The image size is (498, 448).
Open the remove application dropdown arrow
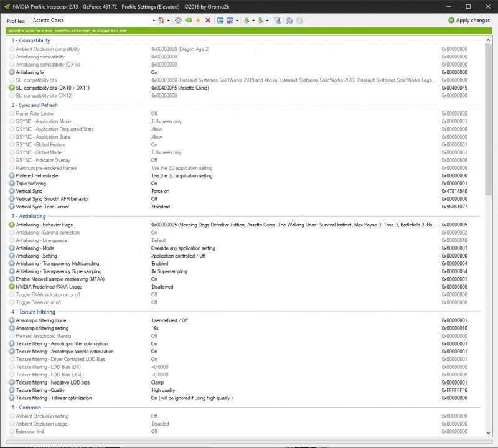point(237,21)
